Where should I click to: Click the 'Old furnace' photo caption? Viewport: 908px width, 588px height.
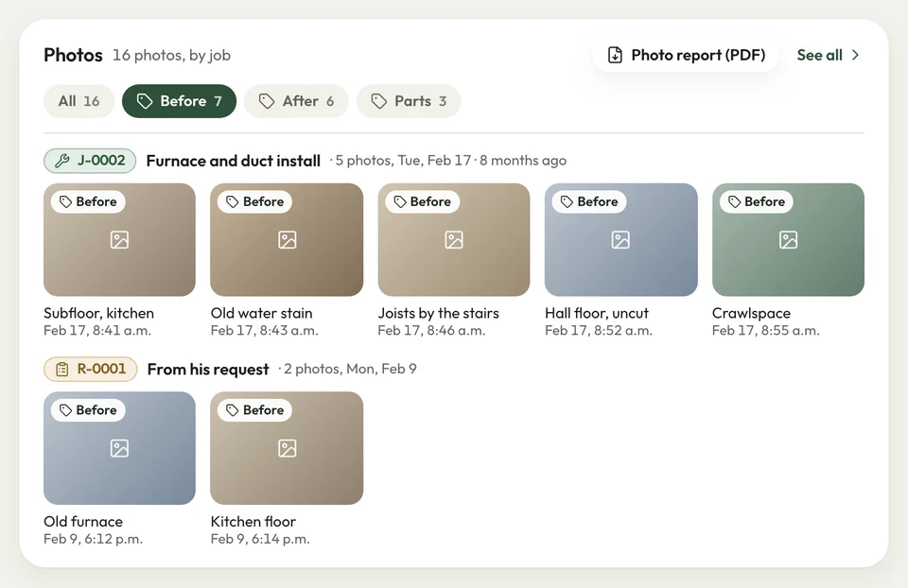point(83,522)
